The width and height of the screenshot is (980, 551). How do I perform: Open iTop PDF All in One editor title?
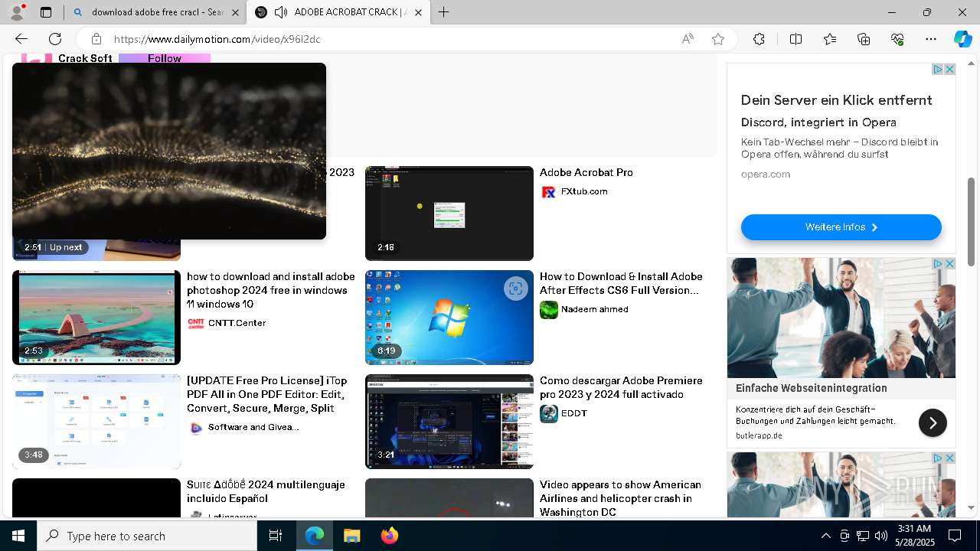266,394
